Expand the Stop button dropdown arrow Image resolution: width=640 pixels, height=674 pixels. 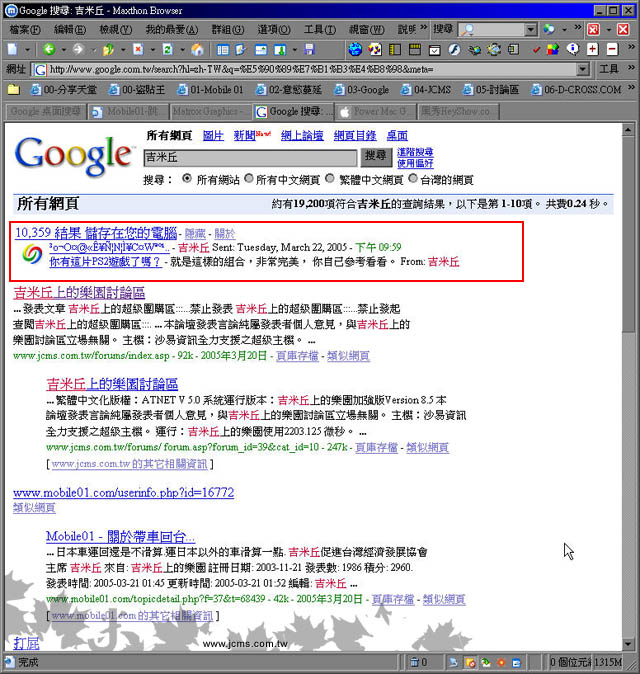153,50
